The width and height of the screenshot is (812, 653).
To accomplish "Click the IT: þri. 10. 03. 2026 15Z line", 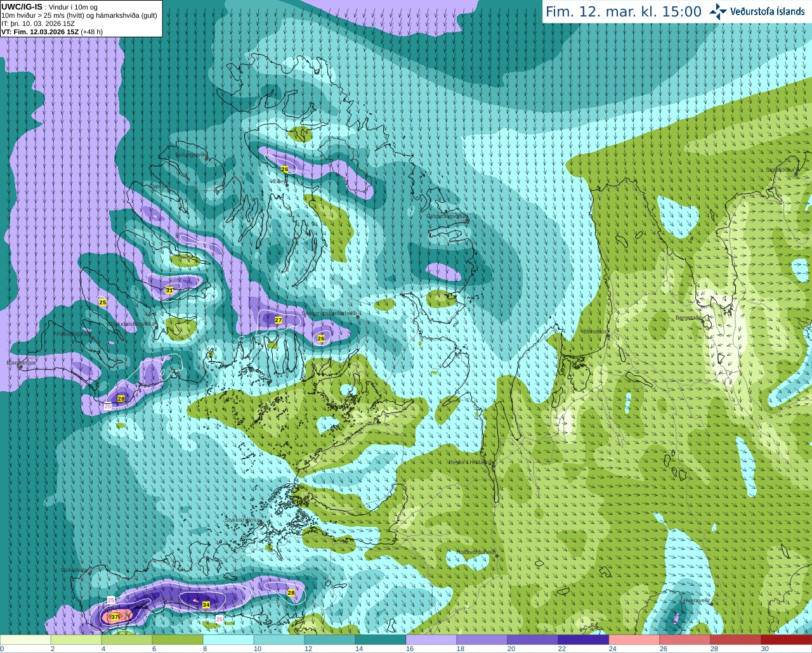I will click(38, 23).
